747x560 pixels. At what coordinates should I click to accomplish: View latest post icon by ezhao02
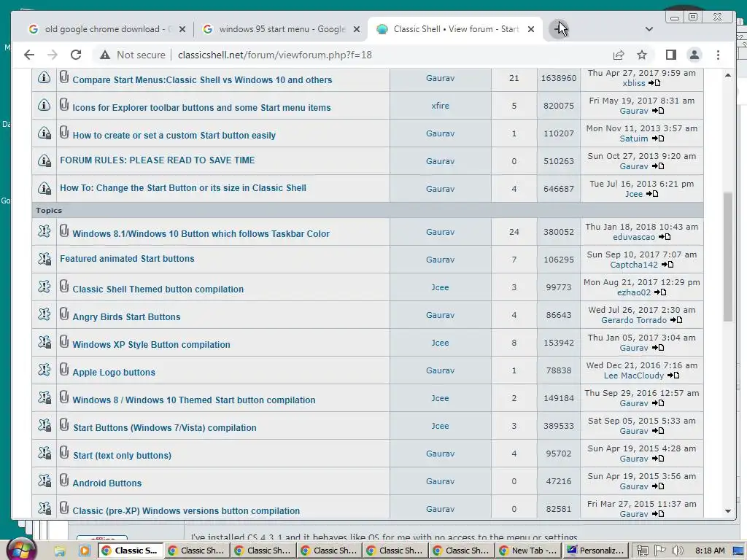[x=660, y=292]
